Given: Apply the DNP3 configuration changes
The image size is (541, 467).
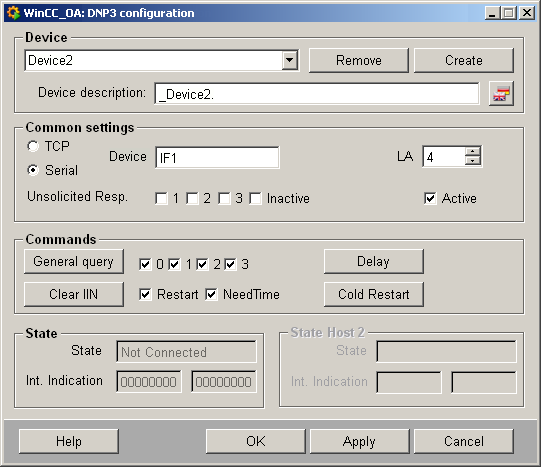Looking at the screenshot, I should pyautogui.click(x=360, y=441).
